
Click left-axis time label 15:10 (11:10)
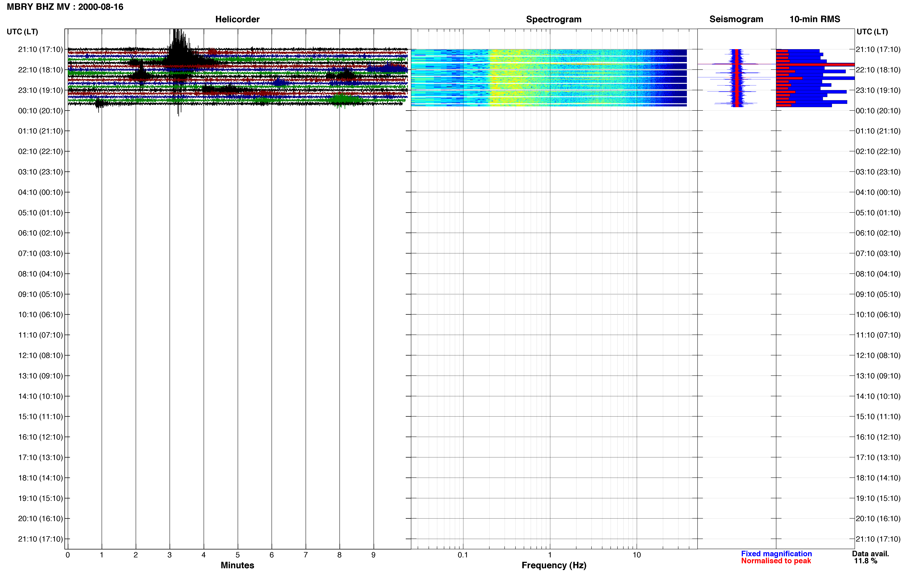[41, 417]
